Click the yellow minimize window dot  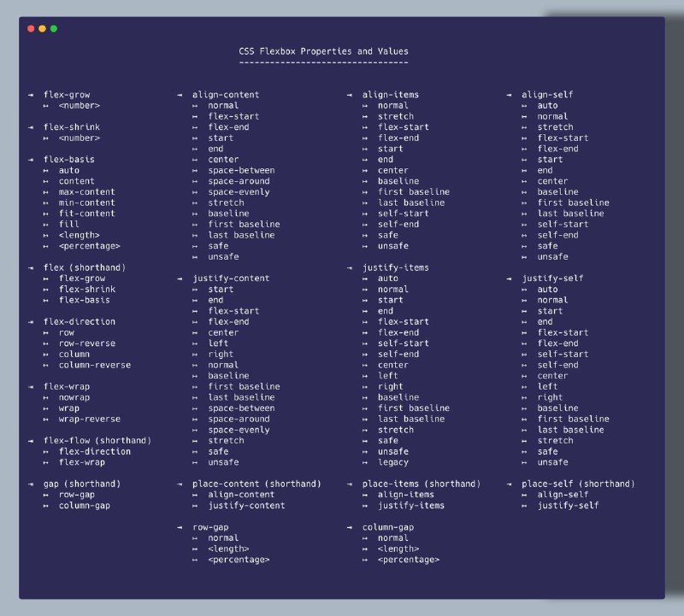[x=42, y=29]
